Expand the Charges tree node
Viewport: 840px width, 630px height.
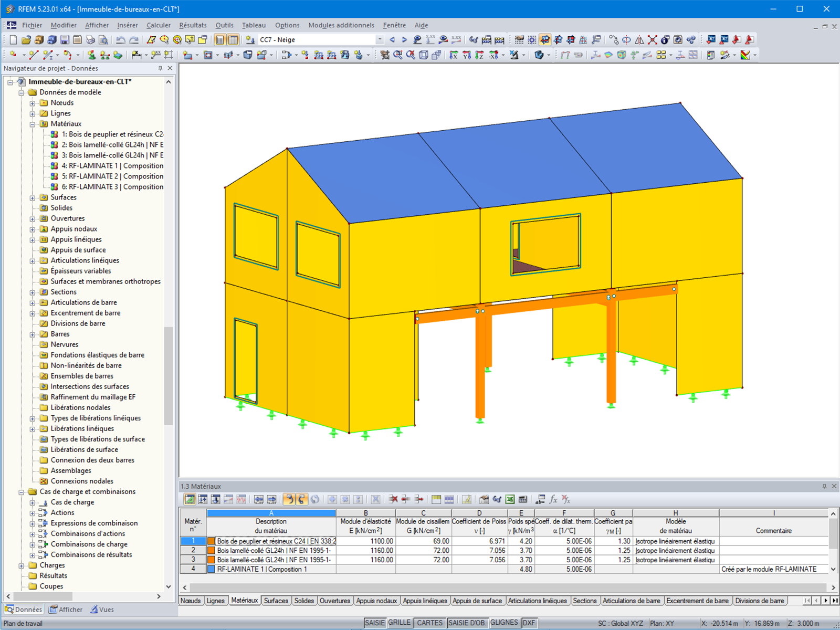coord(22,565)
